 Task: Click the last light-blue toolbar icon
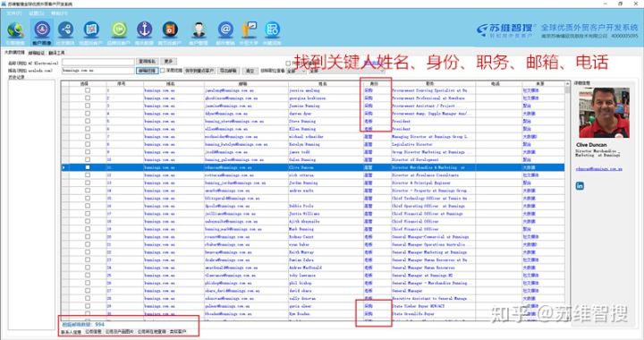(x=272, y=30)
